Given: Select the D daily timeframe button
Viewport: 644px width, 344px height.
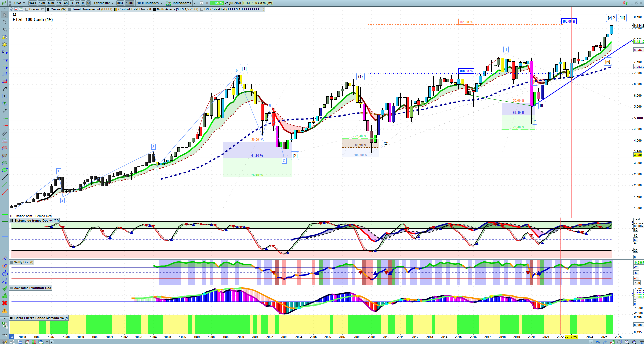Looking at the screenshot, I should (x=72, y=3).
